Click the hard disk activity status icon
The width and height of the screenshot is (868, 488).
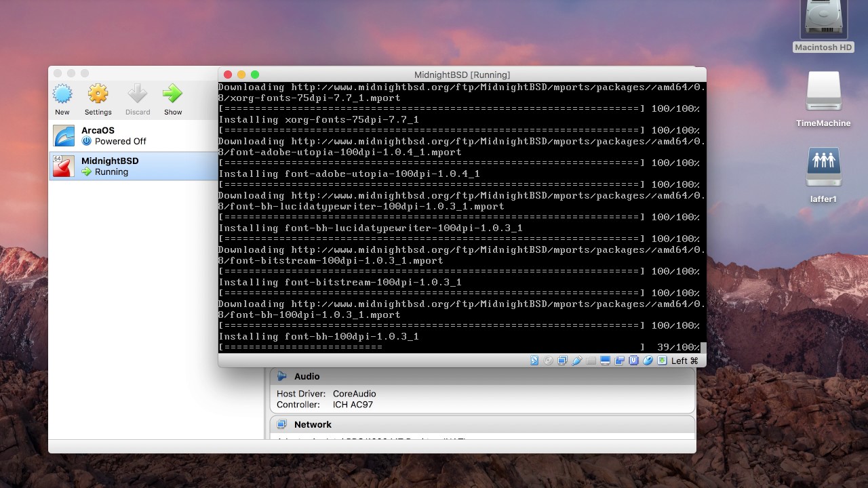point(534,361)
